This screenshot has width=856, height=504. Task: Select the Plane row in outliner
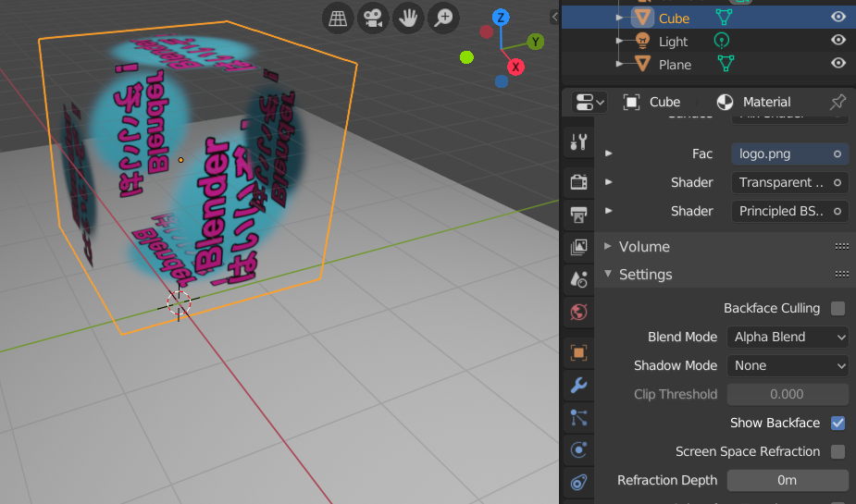[709, 64]
